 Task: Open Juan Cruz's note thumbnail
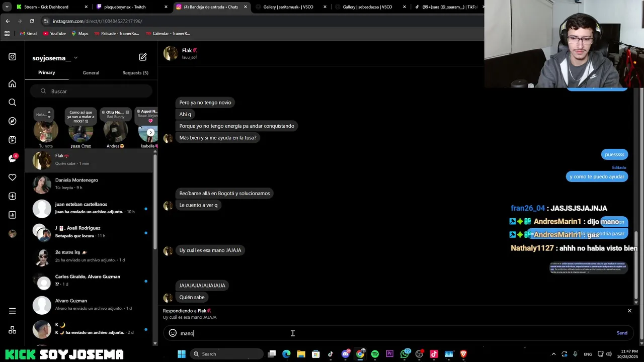(x=80, y=131)
